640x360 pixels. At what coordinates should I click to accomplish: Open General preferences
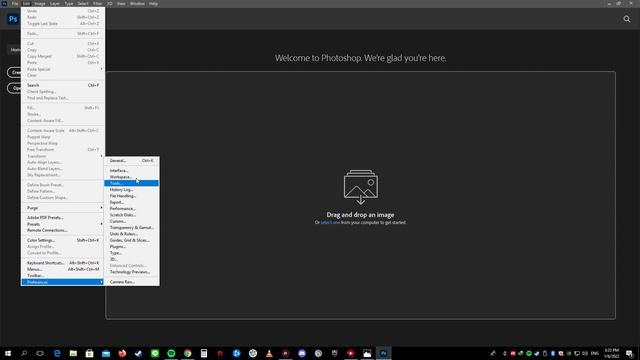coord(131,161)
